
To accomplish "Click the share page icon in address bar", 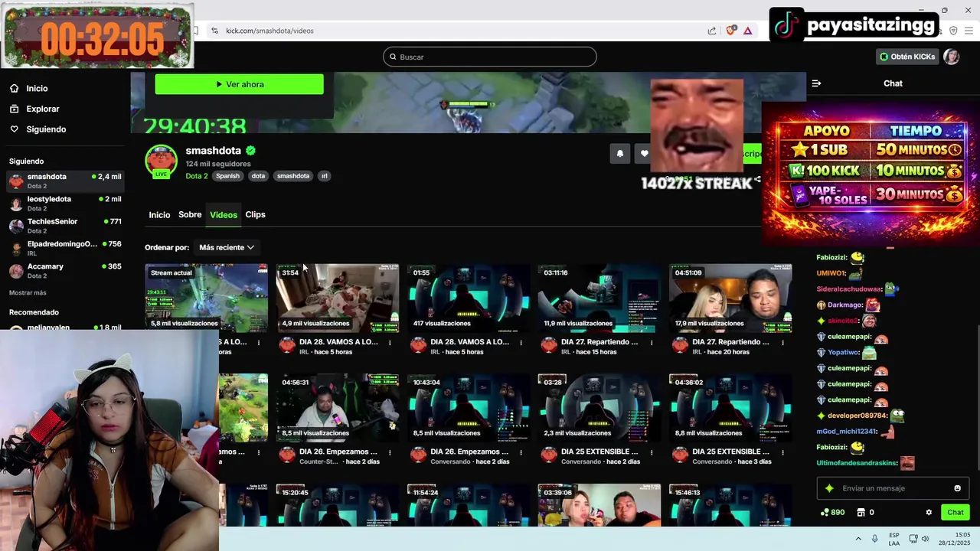I will (712, 31).
